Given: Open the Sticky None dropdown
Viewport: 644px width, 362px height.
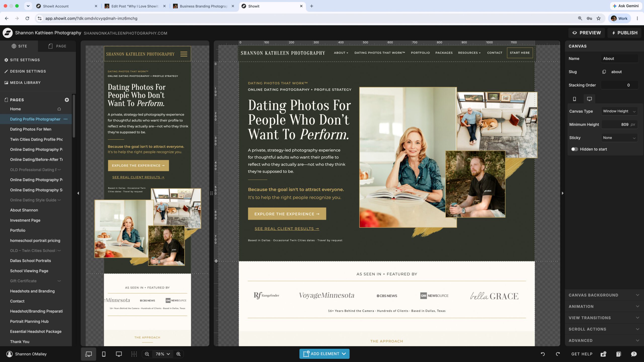Looking at the screenshot, I should pos(619,138).
